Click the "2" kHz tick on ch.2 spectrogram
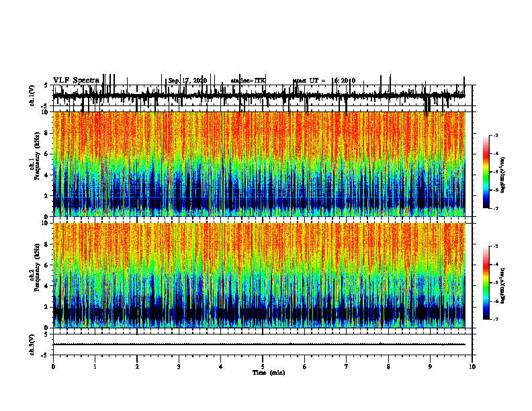This screenshot has height=411, width=532. 47,307
